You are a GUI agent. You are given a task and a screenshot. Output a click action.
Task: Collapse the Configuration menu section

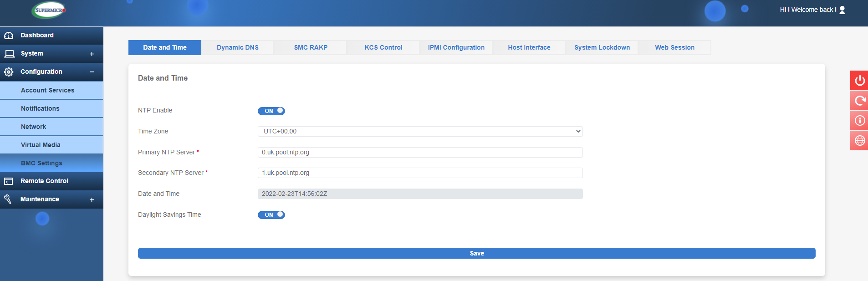(x=92, y=72)
